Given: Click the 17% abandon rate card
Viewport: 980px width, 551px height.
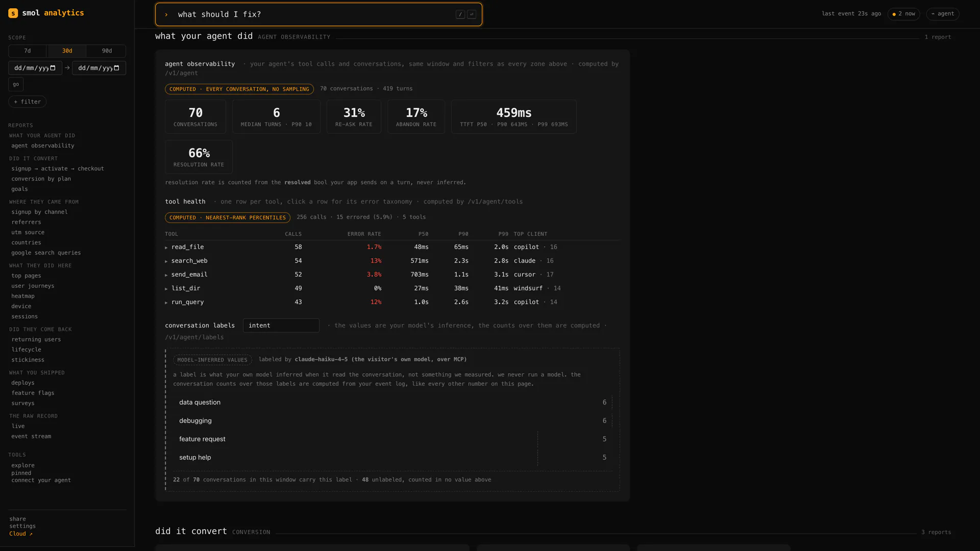Looking at the screenshot, I should tap(416, 117).
